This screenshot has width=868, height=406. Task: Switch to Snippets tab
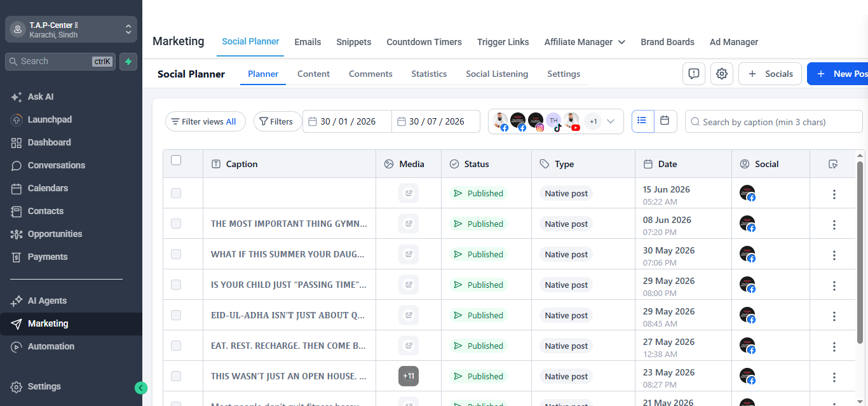tap(354, 42)
